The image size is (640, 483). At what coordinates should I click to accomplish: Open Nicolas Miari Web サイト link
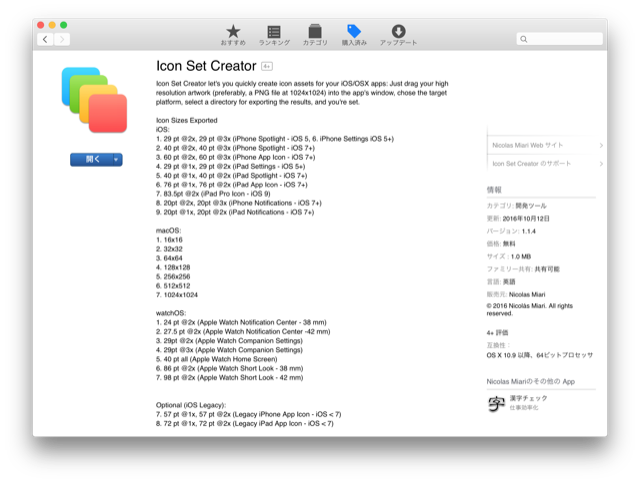(527, 145)
